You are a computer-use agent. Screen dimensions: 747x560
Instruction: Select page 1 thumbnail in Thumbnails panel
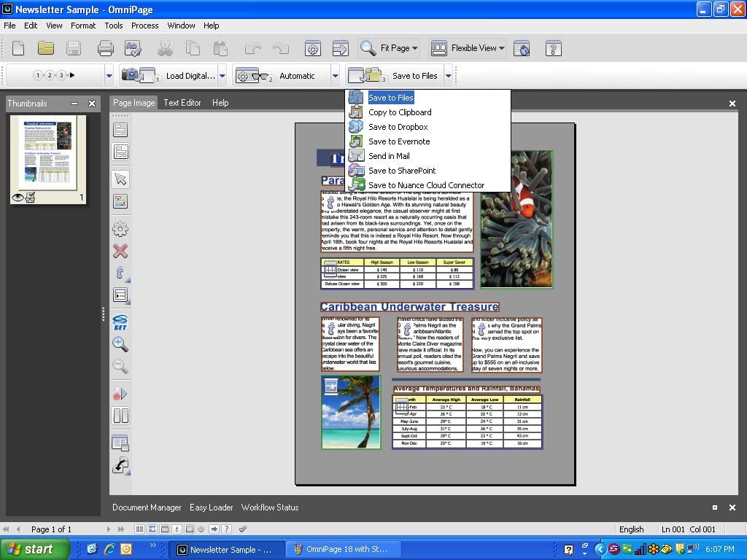point(49,152)
